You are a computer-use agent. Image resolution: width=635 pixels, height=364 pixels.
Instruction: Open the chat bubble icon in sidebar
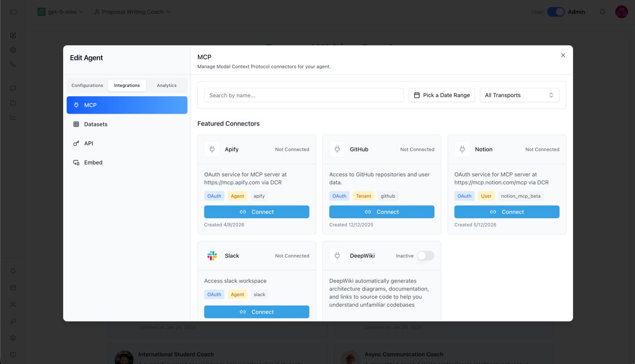coord(13,88)
